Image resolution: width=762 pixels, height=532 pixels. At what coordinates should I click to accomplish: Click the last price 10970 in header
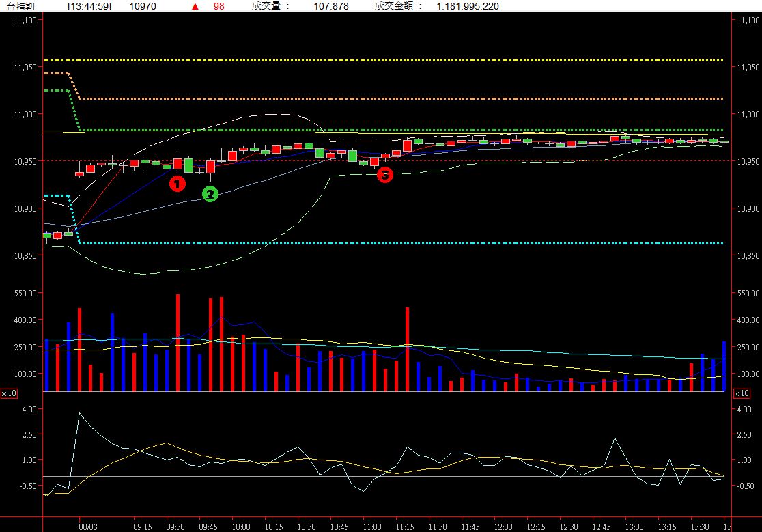pyautogui.click(x=143, y=6)
